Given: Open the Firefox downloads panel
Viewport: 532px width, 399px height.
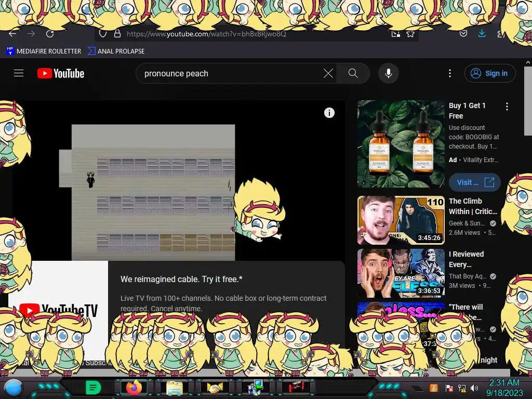Looking at the screenshot, I should (482, 33).
